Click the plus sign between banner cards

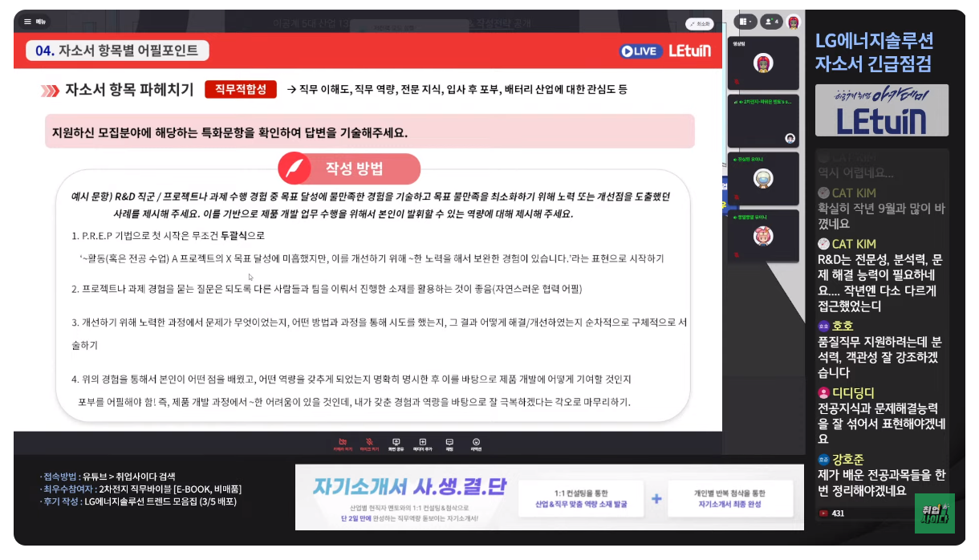tap(656, 498)
